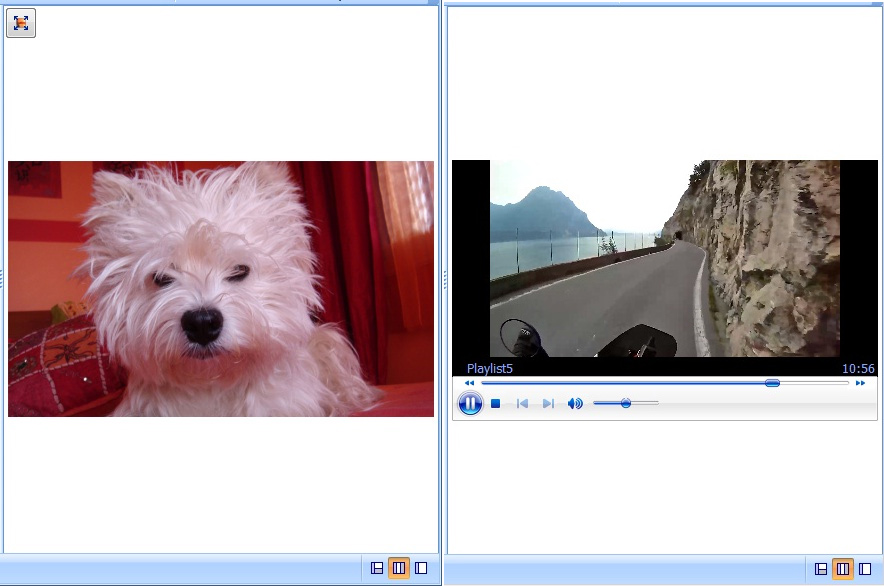Click the white dog photo preview
This screenshot has height=586, width=884.
click(221, 289)
